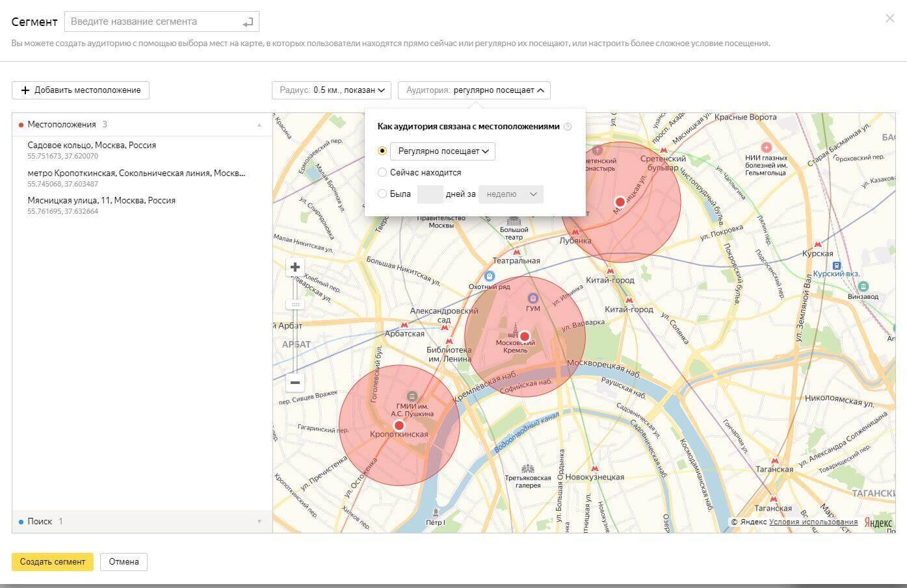Open the "неделю" period dropdown
907x588 pixels.
510,194
